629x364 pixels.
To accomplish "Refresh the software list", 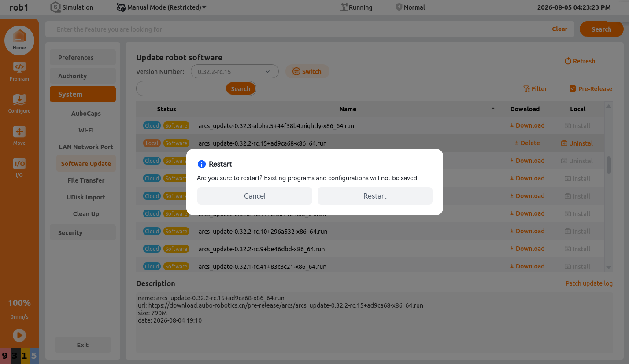I will pos(580,61).
